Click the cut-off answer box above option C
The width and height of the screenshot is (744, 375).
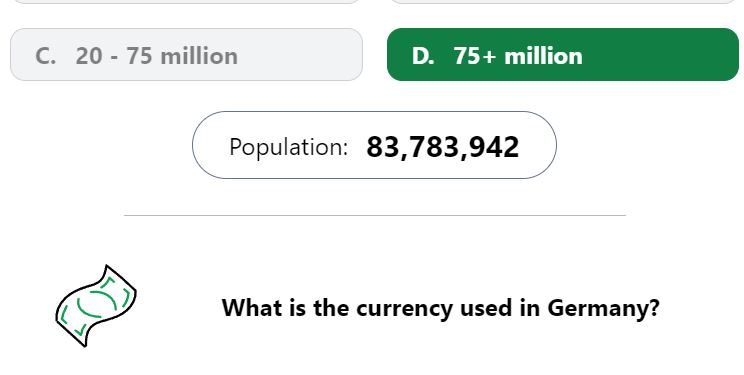click(186, 1)
